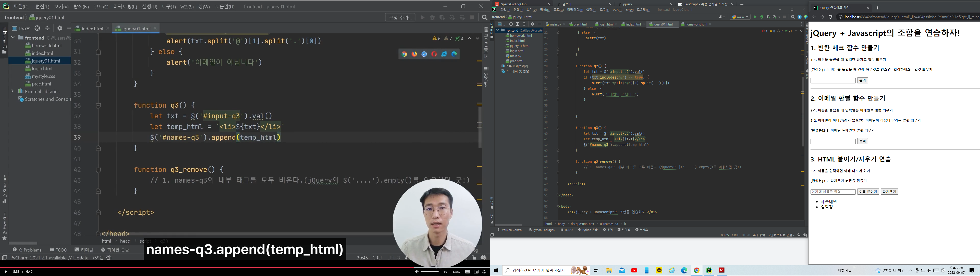Click 클릭 button under section 2

point(862,141)
